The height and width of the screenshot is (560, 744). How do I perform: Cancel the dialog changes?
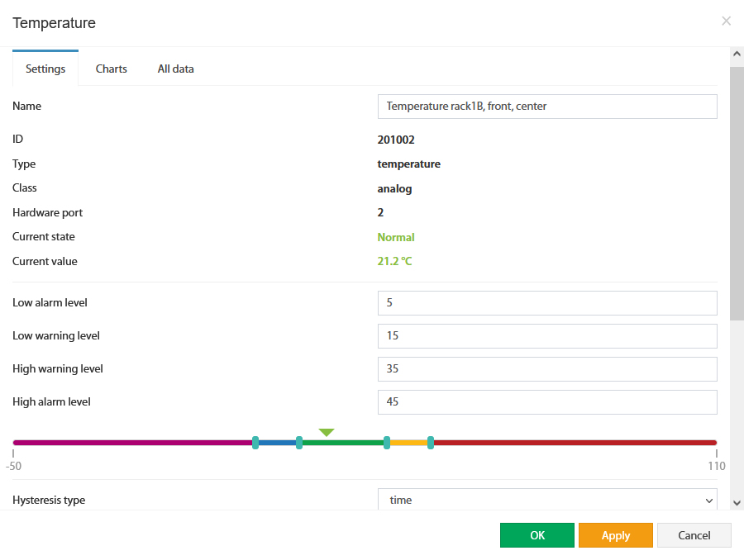click(694, 535)
